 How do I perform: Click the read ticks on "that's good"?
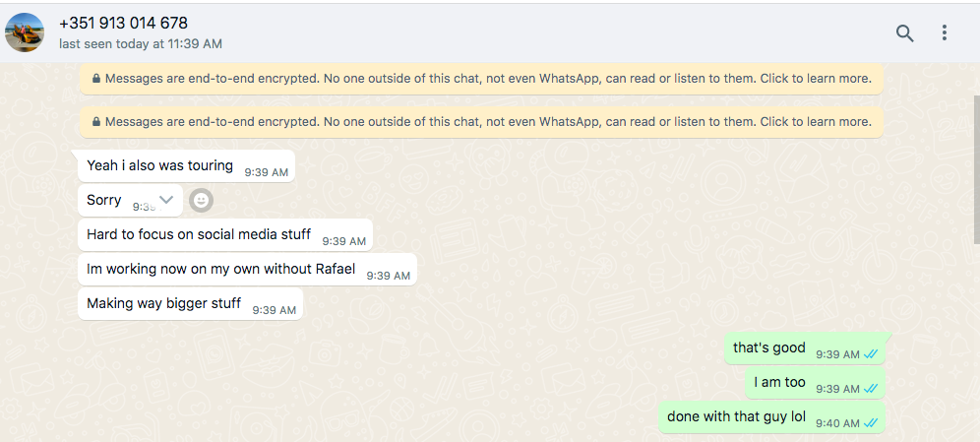(871, 354)
